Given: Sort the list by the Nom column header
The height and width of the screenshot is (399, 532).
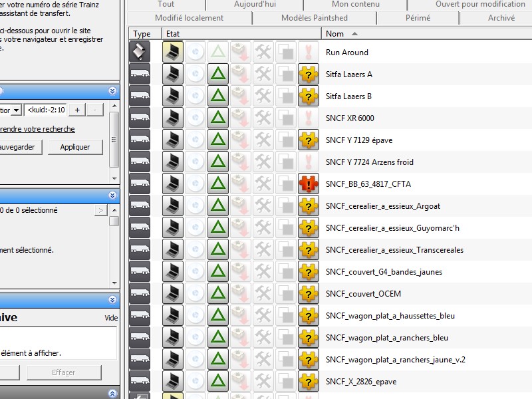Looking at the screenshot, I should 426,34.
